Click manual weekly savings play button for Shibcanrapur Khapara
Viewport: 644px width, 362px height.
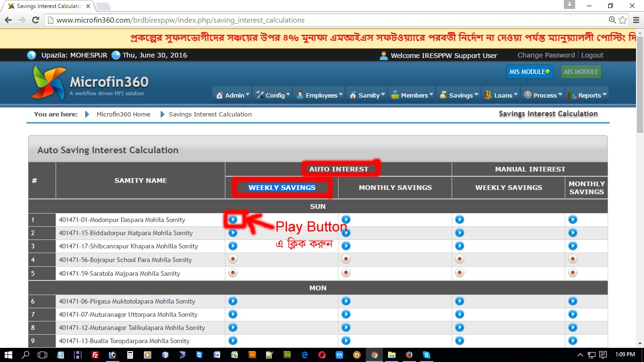[460, 246]
